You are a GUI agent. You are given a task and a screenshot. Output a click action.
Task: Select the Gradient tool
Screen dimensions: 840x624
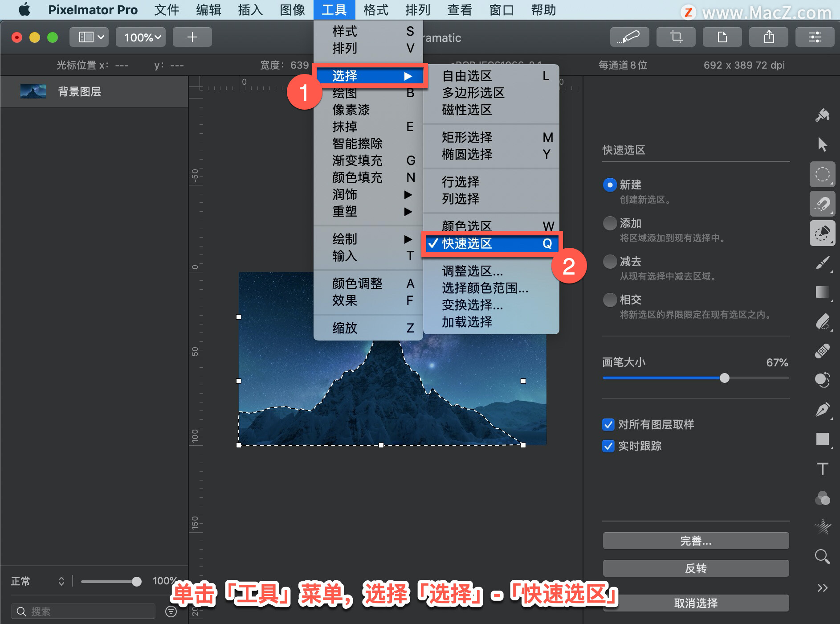[822, 292]
